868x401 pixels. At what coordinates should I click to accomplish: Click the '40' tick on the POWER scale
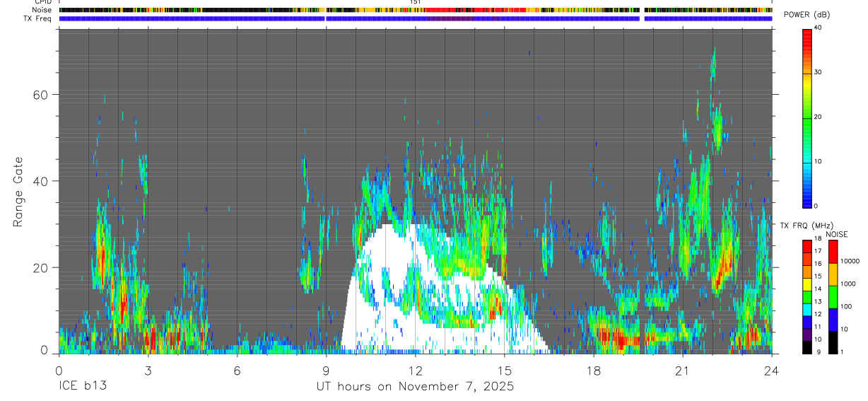click(819, 28)
